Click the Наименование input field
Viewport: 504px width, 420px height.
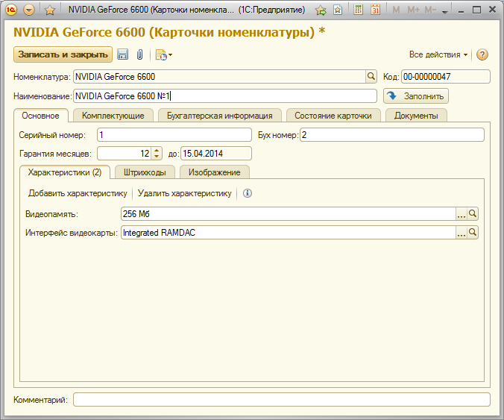click(x=225, y=95)
